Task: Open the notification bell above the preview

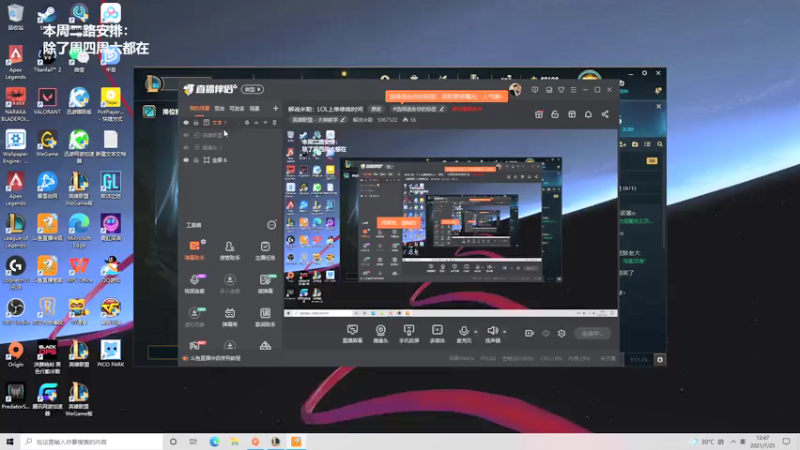Action: [588, 114]
